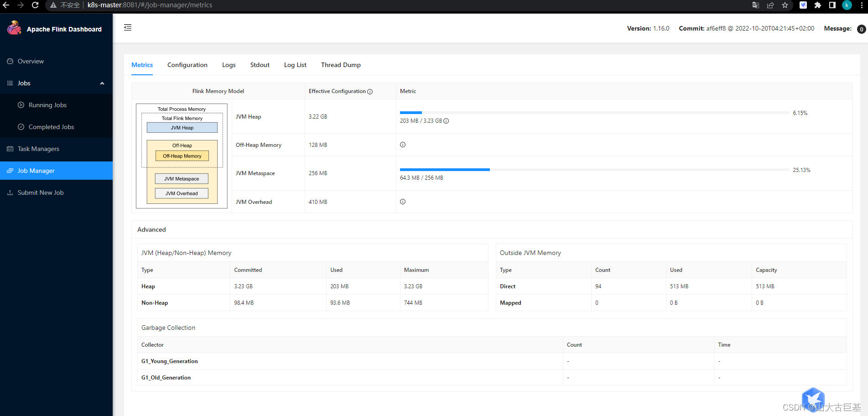Select the Running Jobs sidebar item
Image resolution: width=868 pixels, height=416 pixels.
tap(47, 105)
